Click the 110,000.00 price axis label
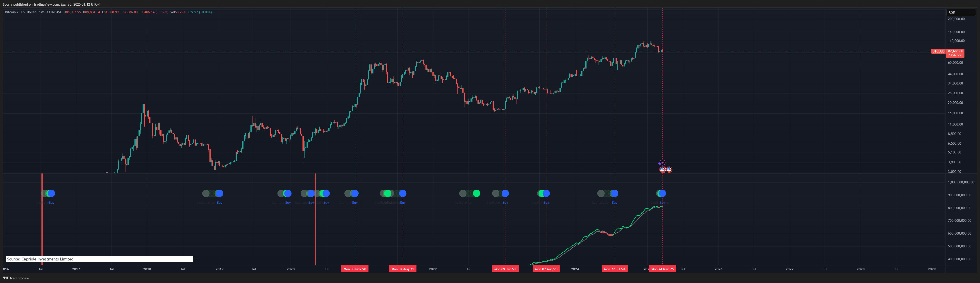This screenshot has height=283, width=980. pos(956,41)
